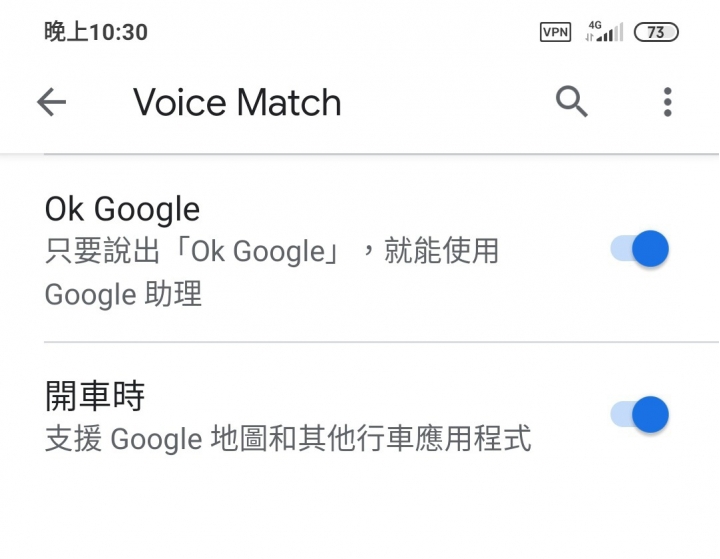This screenshot has width=720, height=559.
Task: Tap the blue knob of the Ok Google switch
Action: point(650,248)
